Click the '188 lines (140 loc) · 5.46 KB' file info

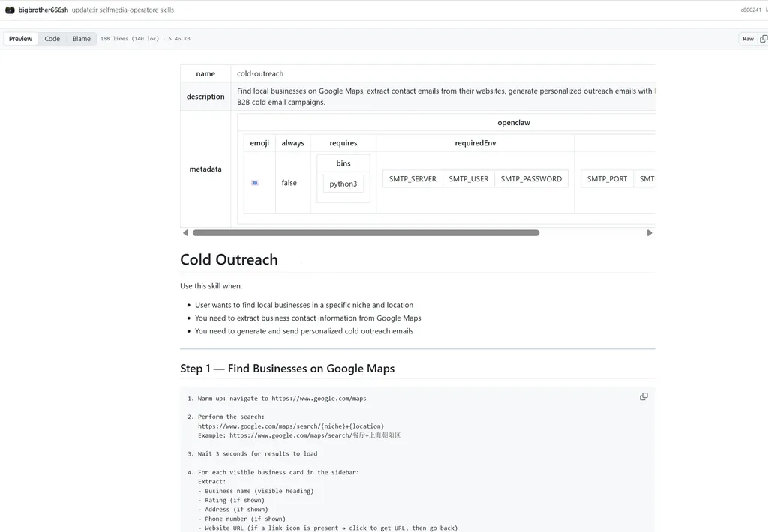[145, 39]
